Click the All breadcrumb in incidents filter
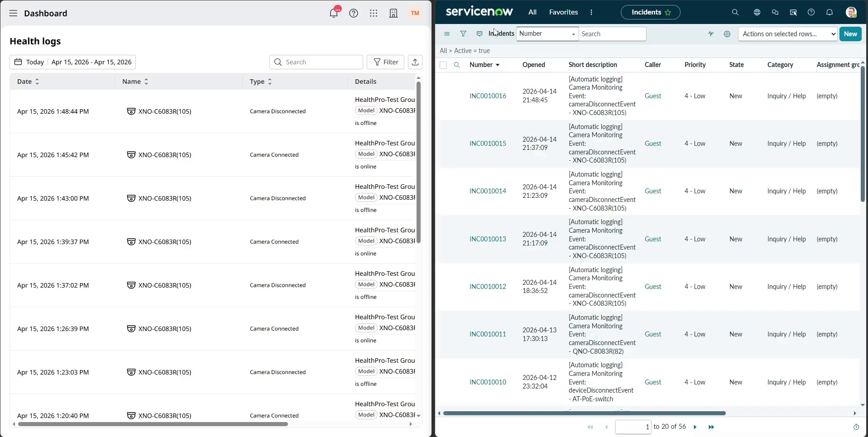The height and width of the screenshot is (437, 868). [x=443, y=51]
